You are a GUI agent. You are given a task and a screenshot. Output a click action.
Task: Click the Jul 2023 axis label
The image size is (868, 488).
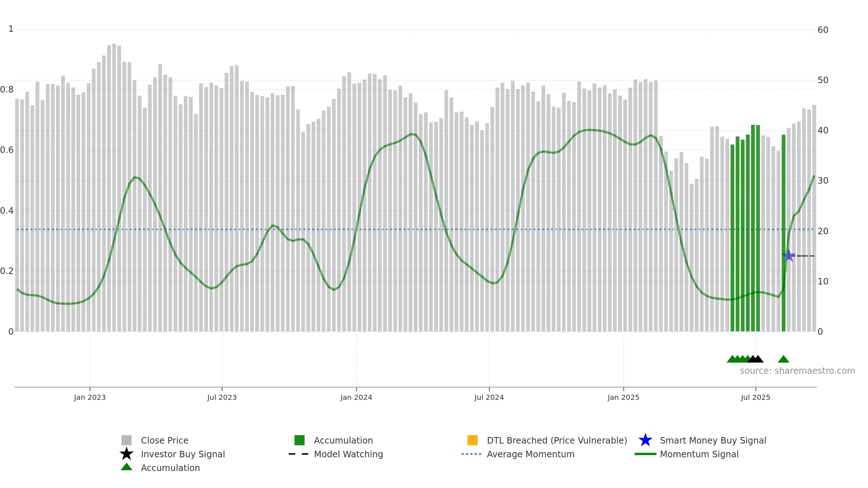coord(222,397)
